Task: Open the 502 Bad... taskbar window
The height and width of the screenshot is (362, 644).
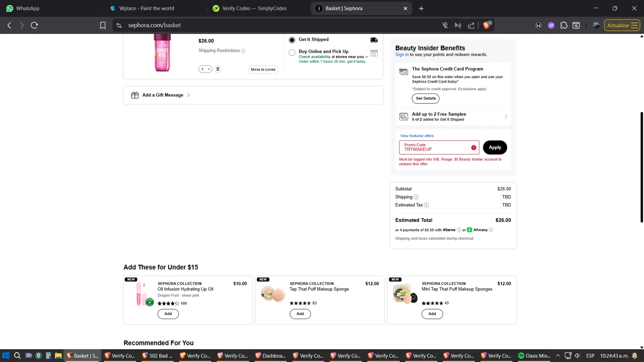Action: (158, 356)
